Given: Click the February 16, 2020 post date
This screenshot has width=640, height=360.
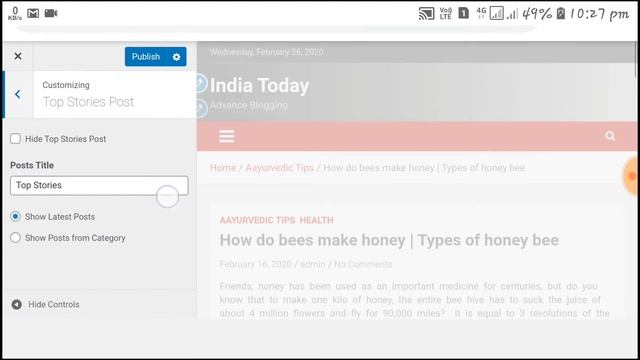Looking at the screenshot, I should point(256,264).
